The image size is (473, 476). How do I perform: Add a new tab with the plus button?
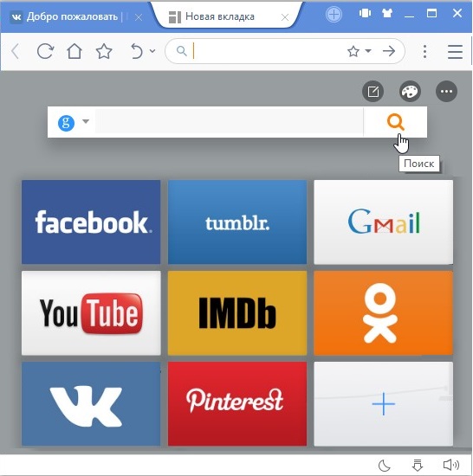pos(334,14)
